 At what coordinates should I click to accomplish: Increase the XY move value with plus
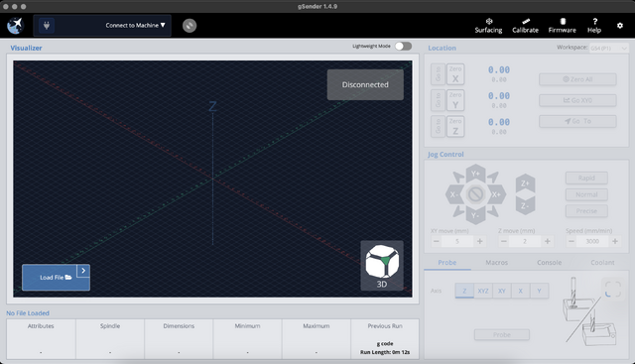pyautogui.click(x=480, y=241)
